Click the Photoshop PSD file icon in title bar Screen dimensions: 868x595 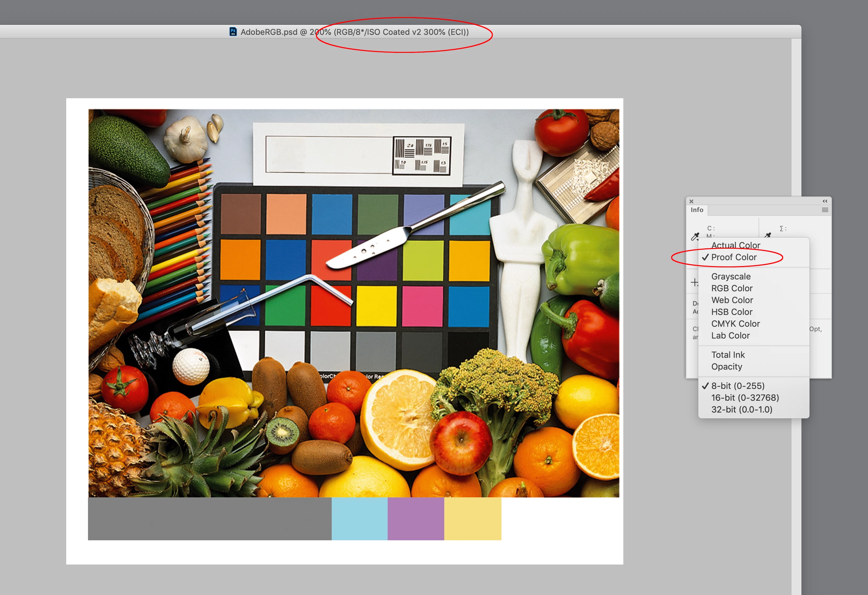click(233, 32)
